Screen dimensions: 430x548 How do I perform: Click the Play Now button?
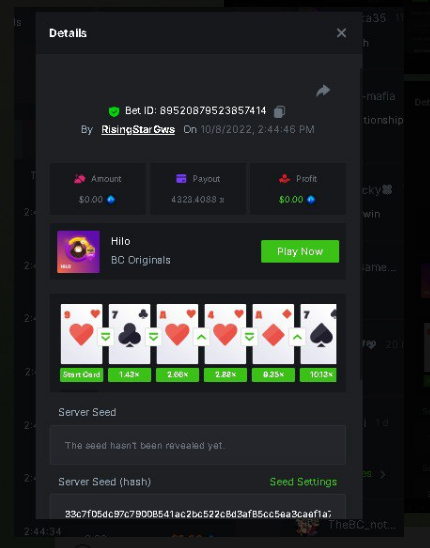tap(300, 251)
